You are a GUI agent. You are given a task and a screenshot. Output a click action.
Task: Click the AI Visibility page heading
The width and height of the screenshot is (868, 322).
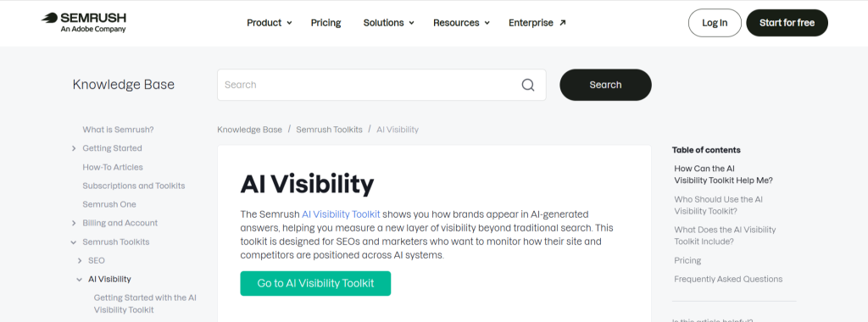pyautogui.click(x=307, y=184)
